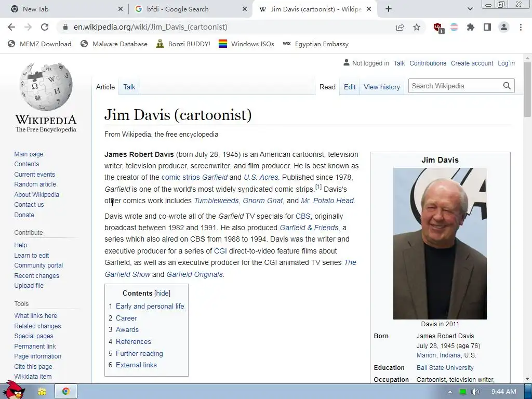Image resolution: width=532 pixels, height=399 pixels.
Task: Open the Chrome profile avatar
Action: click(x=504, y=27)
